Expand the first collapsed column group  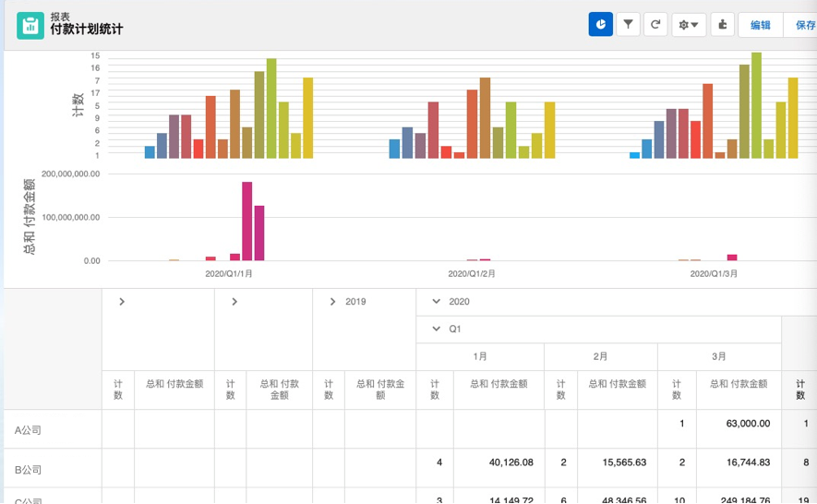[x=122, y=302]
